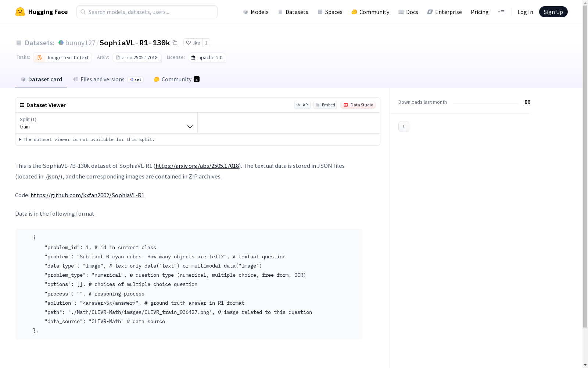The width and height of the screenshot is (588, 368).
Task: Click the bunny127 author link
Action: pos(80,43)
